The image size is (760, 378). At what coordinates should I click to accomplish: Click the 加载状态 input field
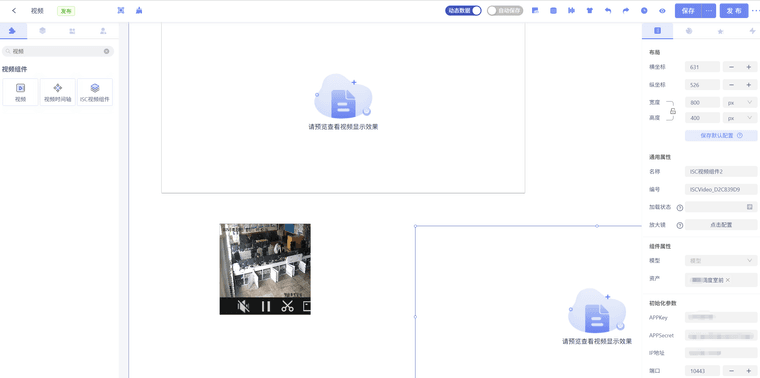(x=721, y=207)
